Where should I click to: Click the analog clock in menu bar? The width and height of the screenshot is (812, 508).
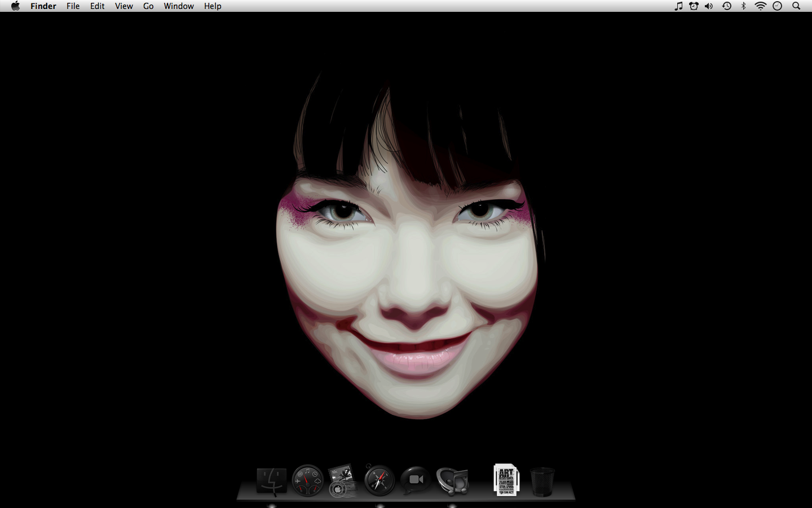pyautogui.click(x=778, y=6)
